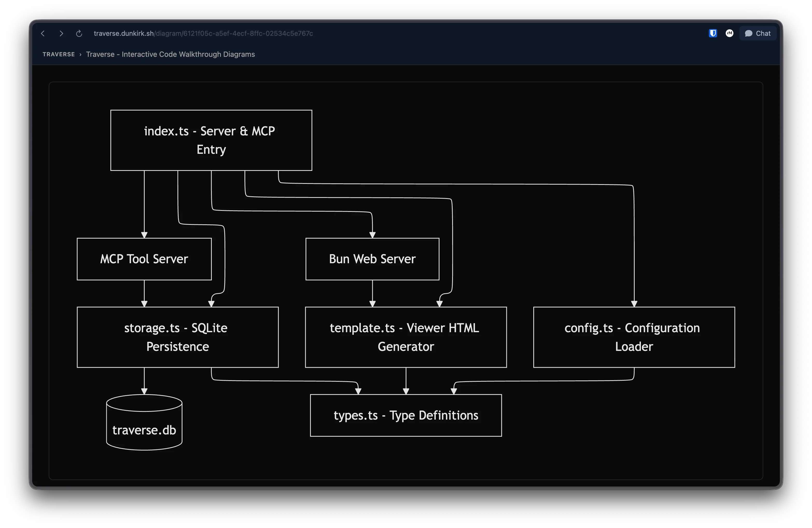Viewport: 812px width, 528px height.
Task: Open the rM extension icon
Action: (x=730, y=33)
